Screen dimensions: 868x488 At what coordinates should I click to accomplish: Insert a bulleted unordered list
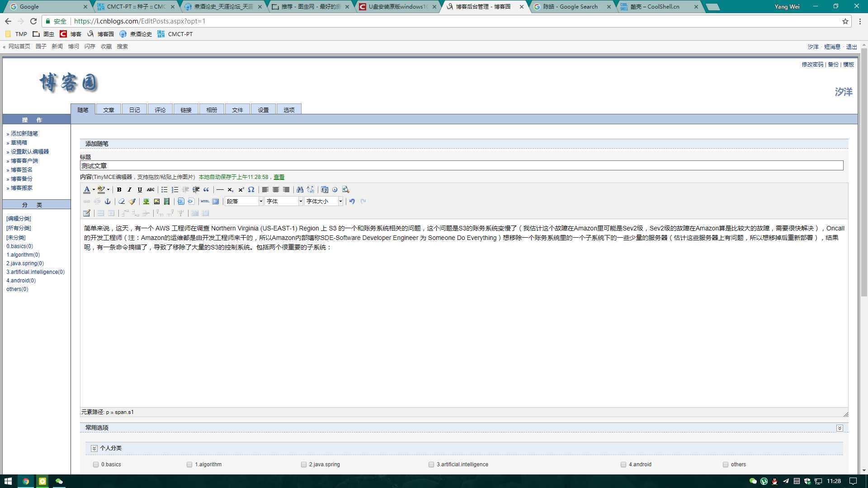coord(164,190)
